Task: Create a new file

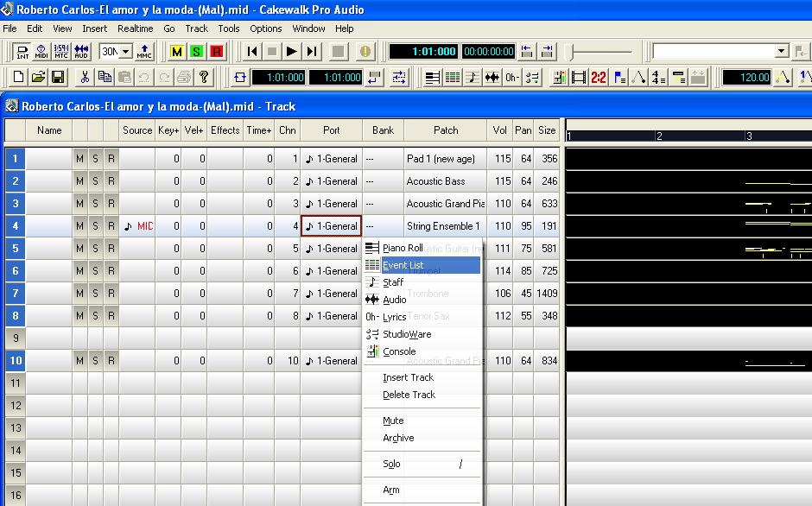Action: pyautogui.click(x=19, y=78)
